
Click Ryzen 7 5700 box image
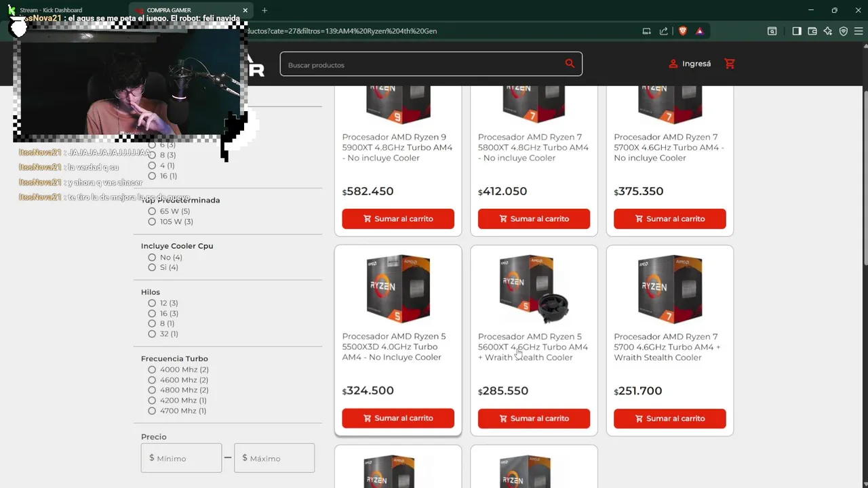(x=670, y=288)
